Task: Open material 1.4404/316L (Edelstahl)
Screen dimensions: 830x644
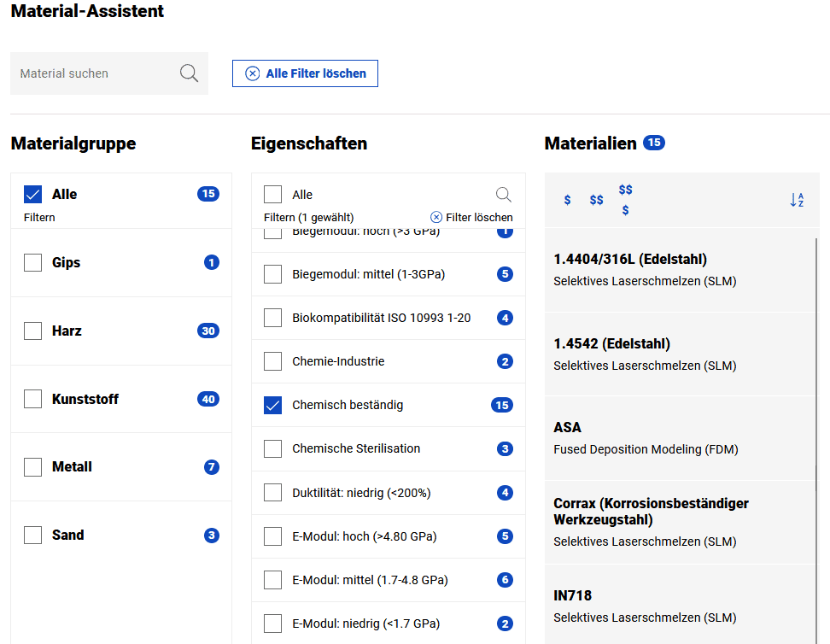Action: tap(680, 270)
